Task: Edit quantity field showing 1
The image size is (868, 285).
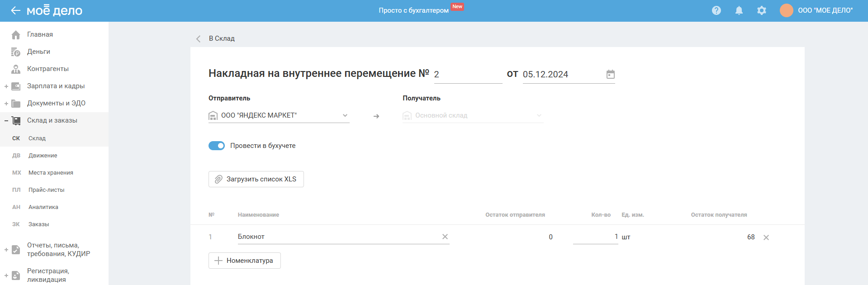Action: click(x=596, y=237)
